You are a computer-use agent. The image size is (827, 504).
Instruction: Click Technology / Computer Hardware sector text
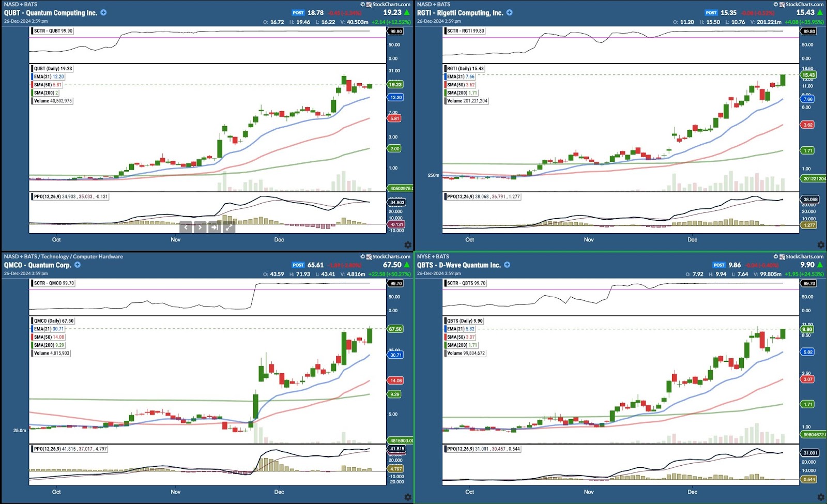82,256
